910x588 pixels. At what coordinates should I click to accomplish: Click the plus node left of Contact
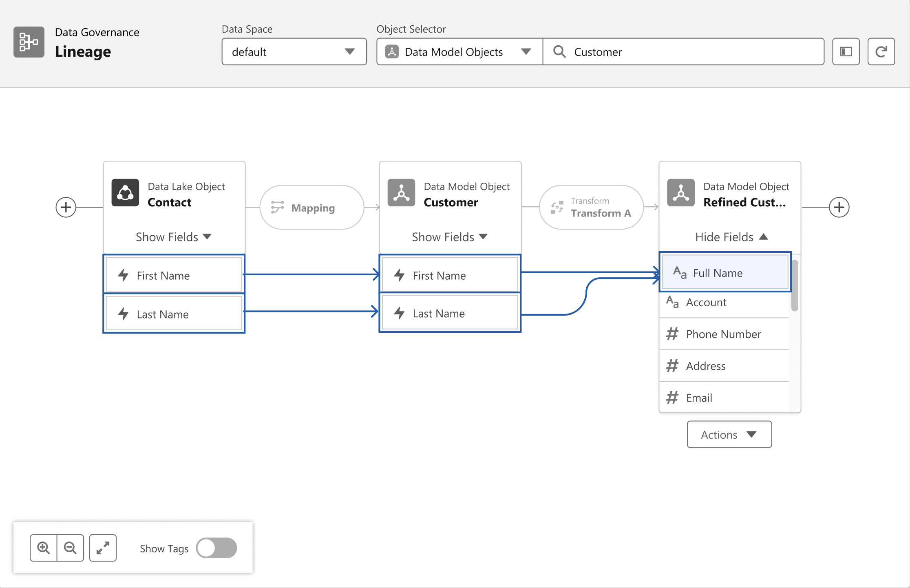[66, 207]
